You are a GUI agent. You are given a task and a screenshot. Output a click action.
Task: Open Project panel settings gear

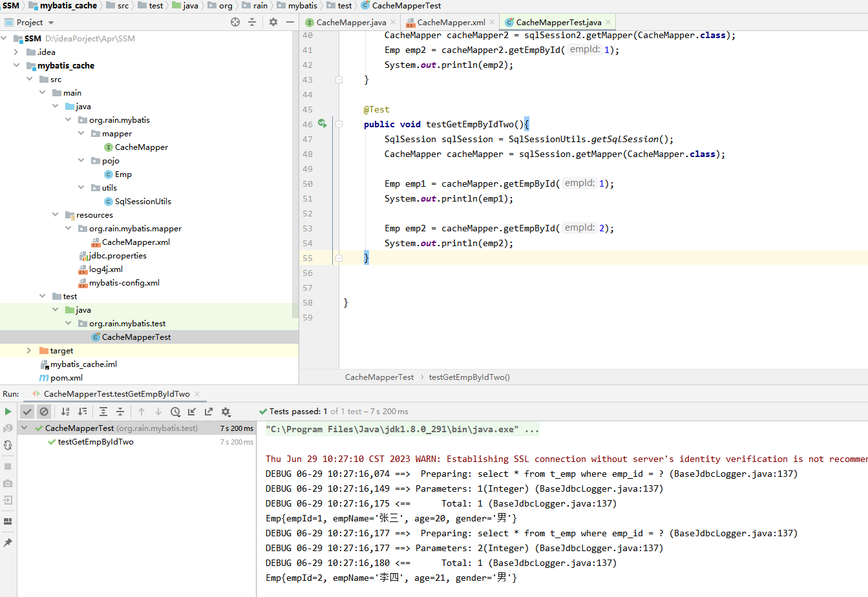pyautogui.click(x=273, y=22)
